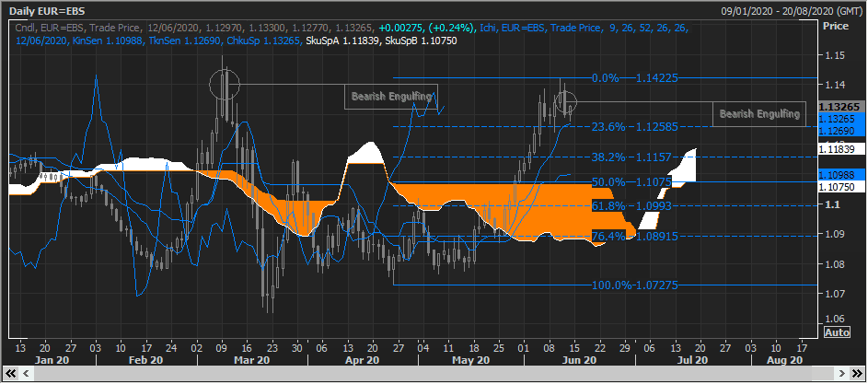The height and width of the screenshot is (384, 868).
Task: Select the left Bearish Engulfing label
Action: click(x=391, y=97)
